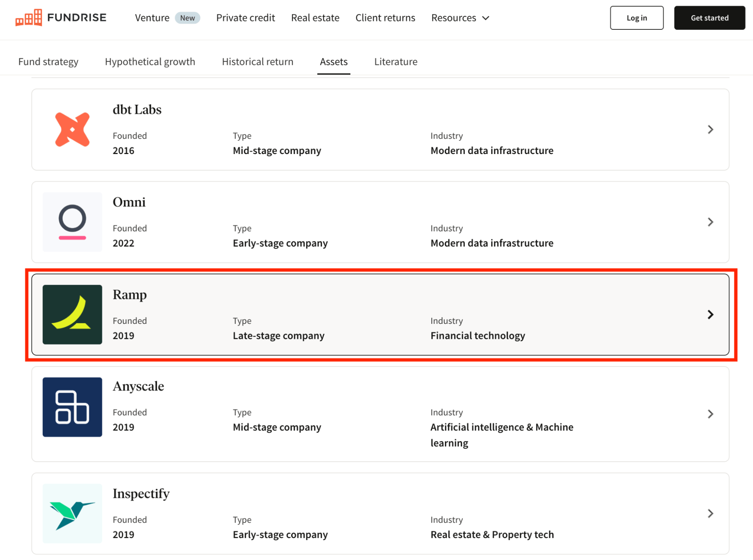Open the Inspectify company title
Screen dimensions: 753x560
141,493
